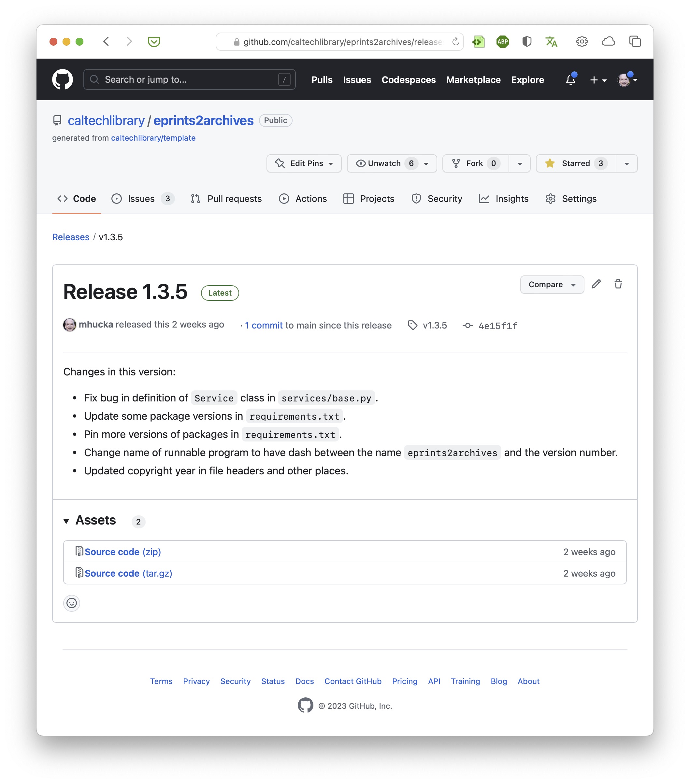Open the repository Settings tab

point(571,199)
